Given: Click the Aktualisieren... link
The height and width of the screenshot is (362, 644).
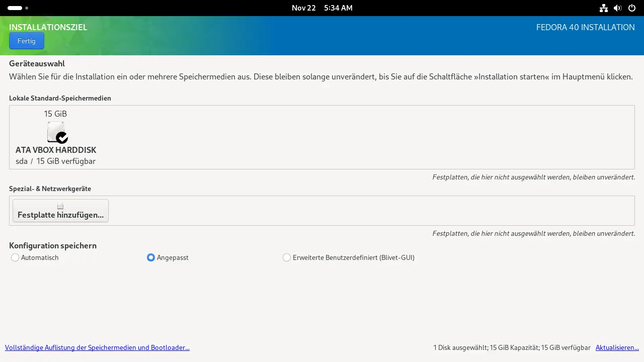Looking at the screenshot, I should click(x=617, y=347).
